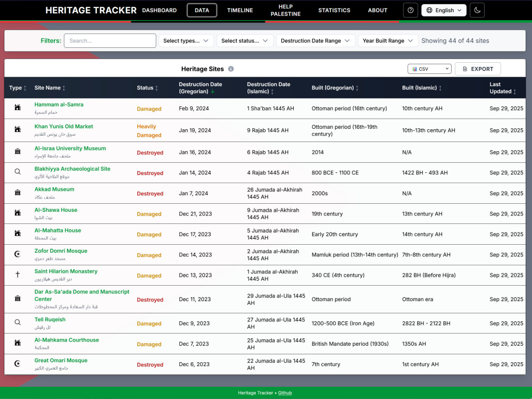
Task: Open Al-Shawa House site link
Action: tap(56, 210)
